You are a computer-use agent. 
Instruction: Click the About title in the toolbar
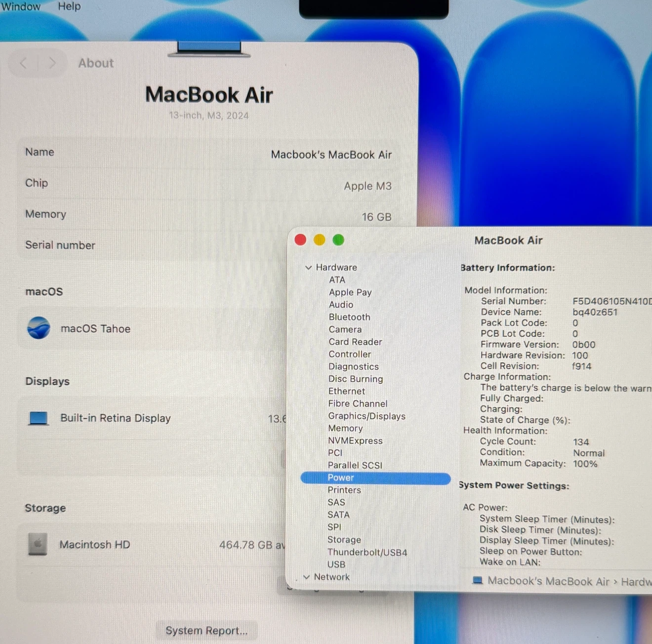click(96, 63)
